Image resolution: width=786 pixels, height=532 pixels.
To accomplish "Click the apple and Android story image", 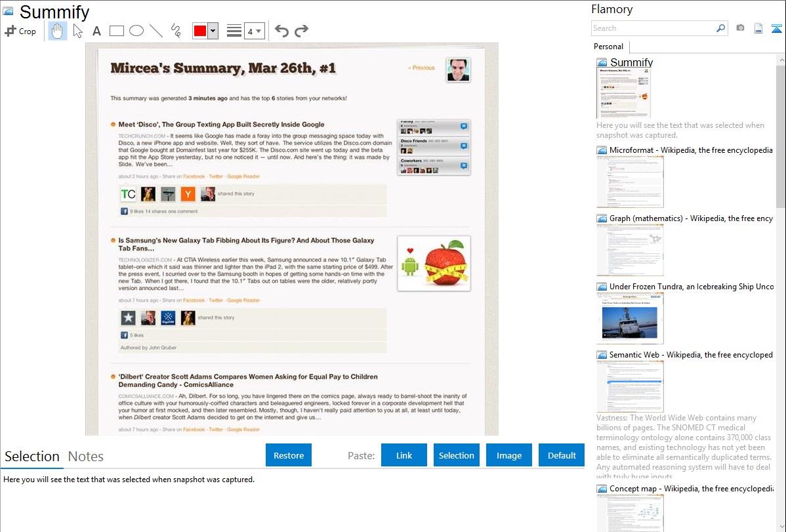I will [x=434, y=264].
